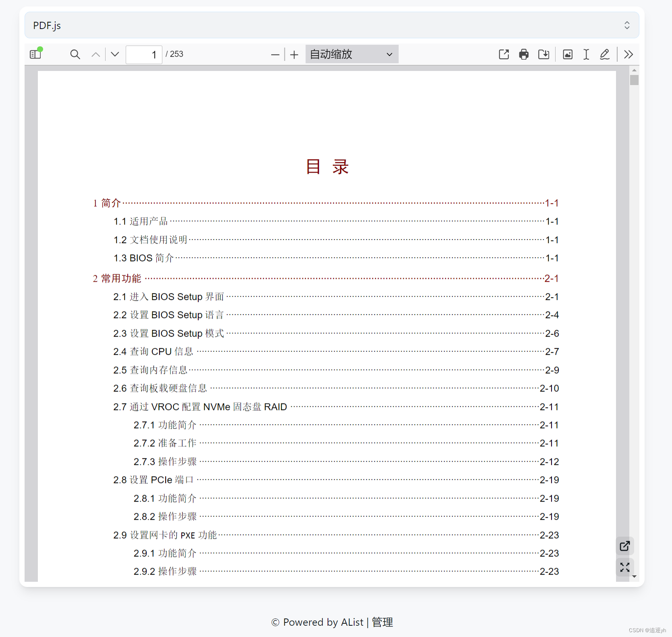Click the 管理 admin link
This screenshot has height=637, width=672.
coord(382,622)
